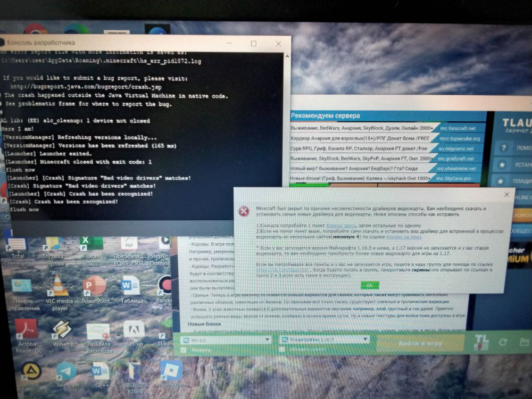Select server mcc.topiacube.org row

387,138
